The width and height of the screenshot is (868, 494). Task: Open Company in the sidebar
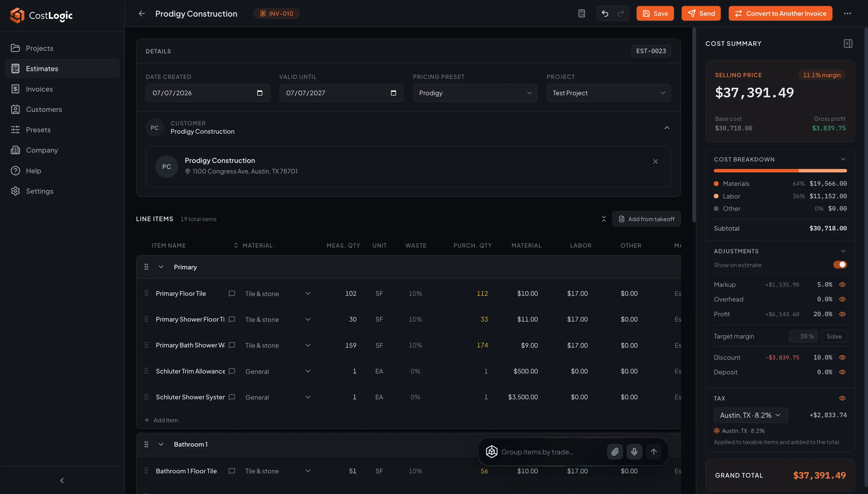(62, 150)
